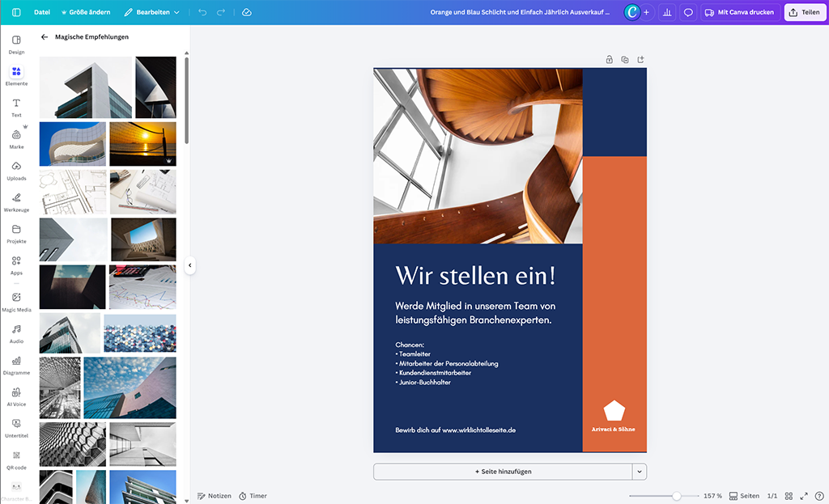Open Größe ändern menu
The height and width of the screenshot is (504, 829).
[86, 12]
